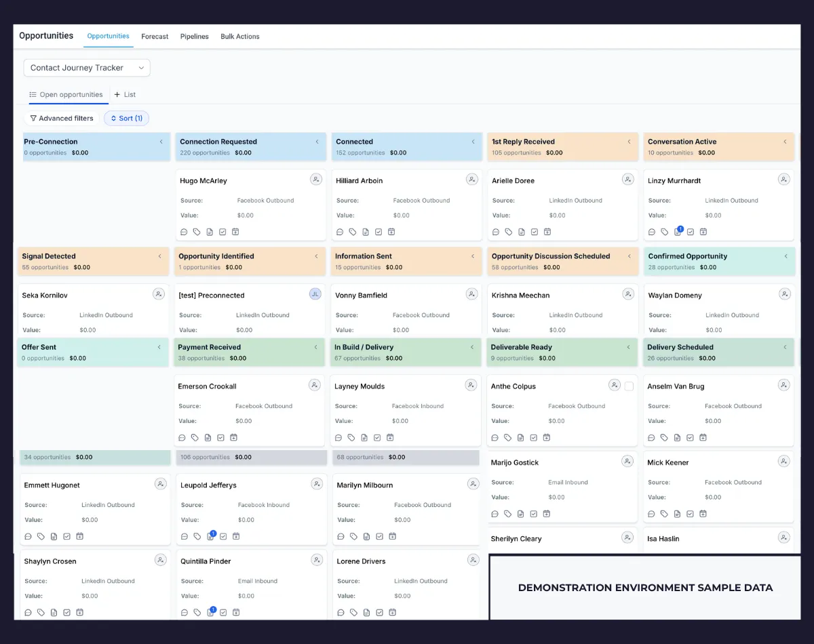Open Advanced filters

pyautogui.click(x=62, y=118)
